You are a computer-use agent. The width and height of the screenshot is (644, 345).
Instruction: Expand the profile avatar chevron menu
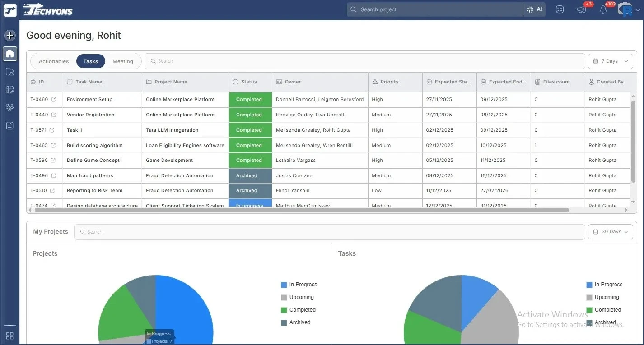click(x=638, y=10)
